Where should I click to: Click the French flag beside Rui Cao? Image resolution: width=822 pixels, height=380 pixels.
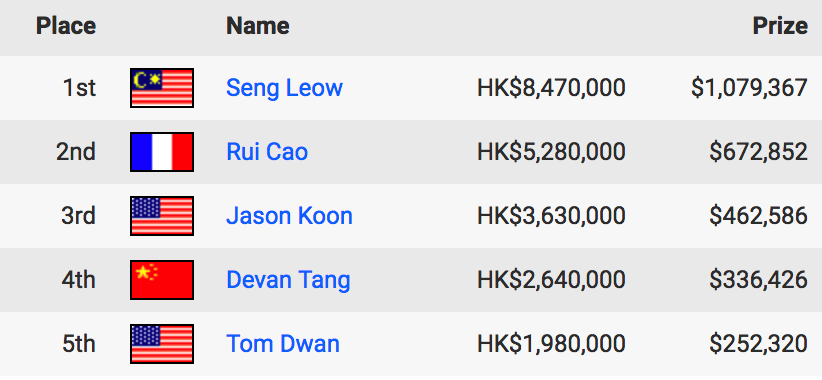[162, 152]
